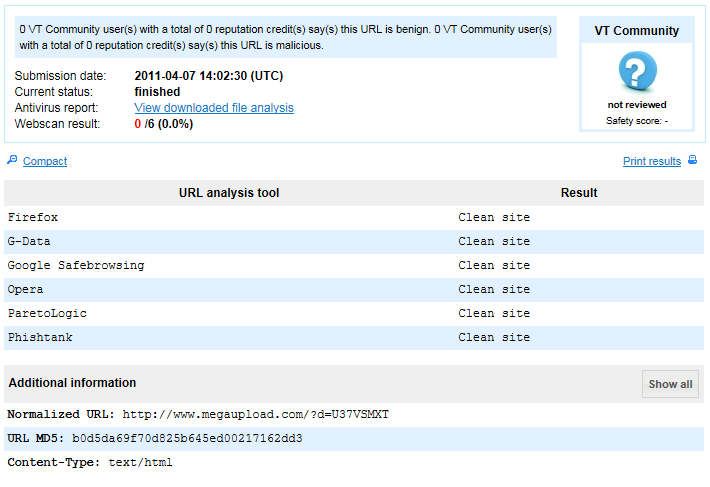This screenshot has width=710, height=487.
Task: Select the Phishtank row name
Action: (x=40, y=337)
